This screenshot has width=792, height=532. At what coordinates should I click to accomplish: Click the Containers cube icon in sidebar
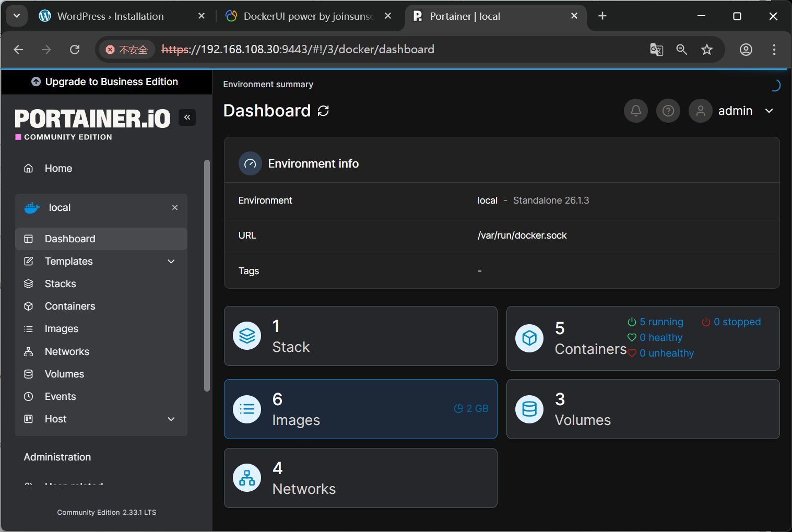click(29, 306)
